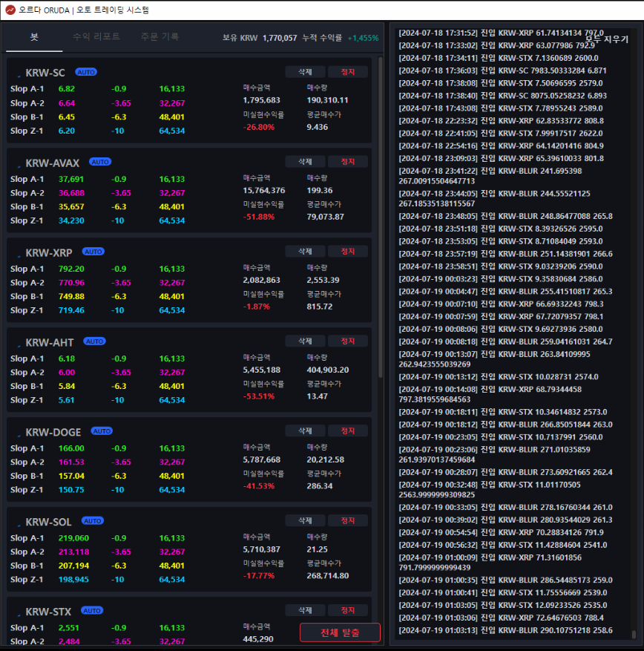Select the KRW-AHT card title

click(x=50, y=342)
